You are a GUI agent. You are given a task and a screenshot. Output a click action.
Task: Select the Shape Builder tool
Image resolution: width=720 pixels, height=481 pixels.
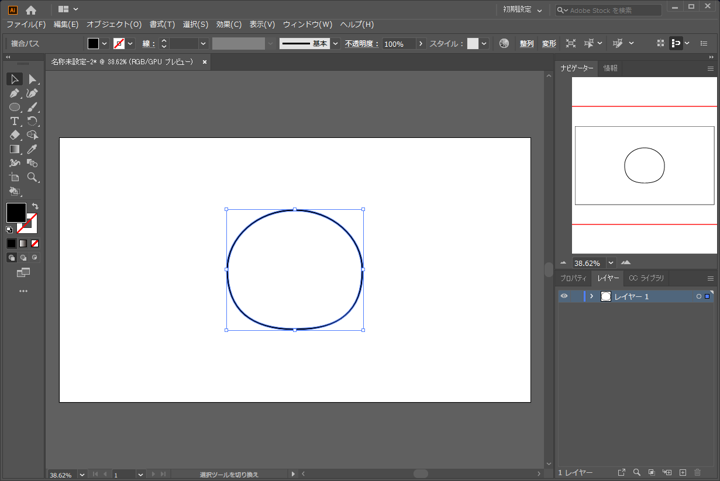click(32, 135)
